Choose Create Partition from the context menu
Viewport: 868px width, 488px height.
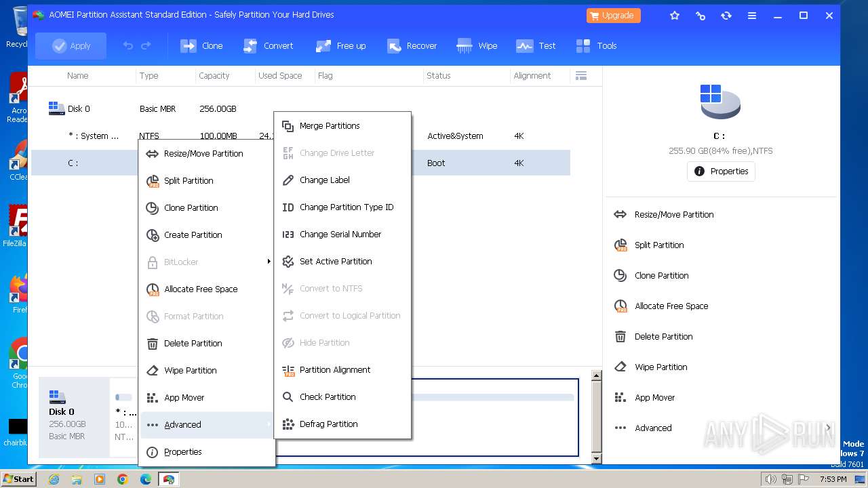pos(207,235)
